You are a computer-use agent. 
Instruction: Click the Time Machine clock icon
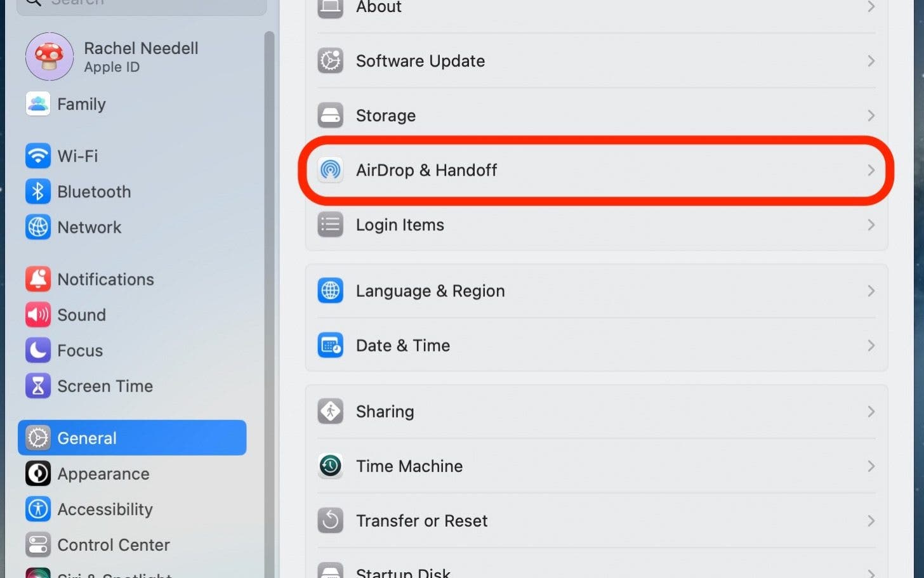pyautogui.click(x=330, y=466)
